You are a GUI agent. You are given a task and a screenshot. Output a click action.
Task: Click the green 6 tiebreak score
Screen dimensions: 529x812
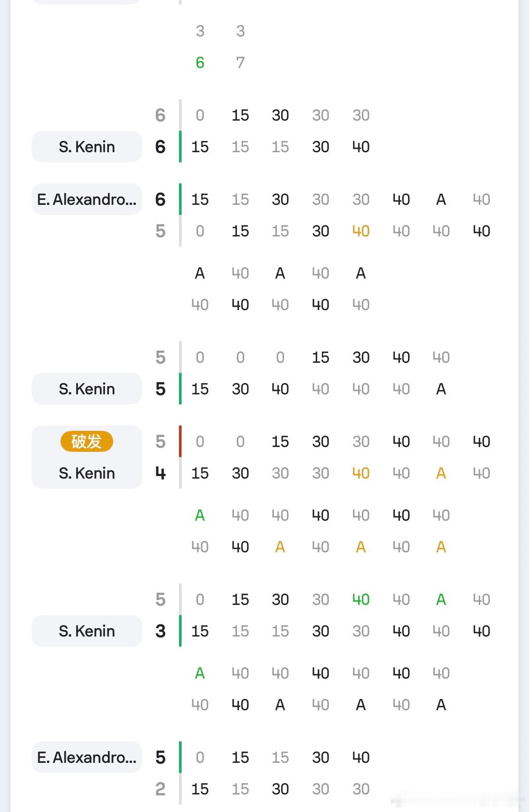pos(200,63)
